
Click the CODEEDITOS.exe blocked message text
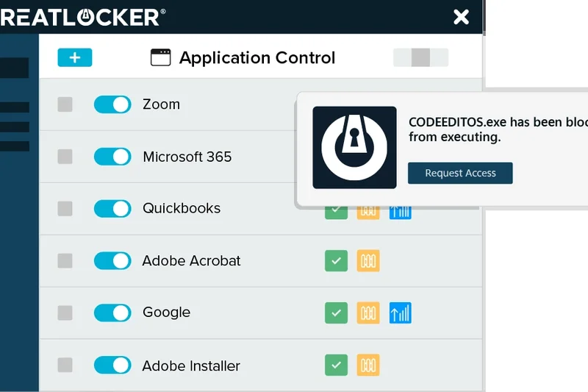pyautogui.click(x=498, y=129)
